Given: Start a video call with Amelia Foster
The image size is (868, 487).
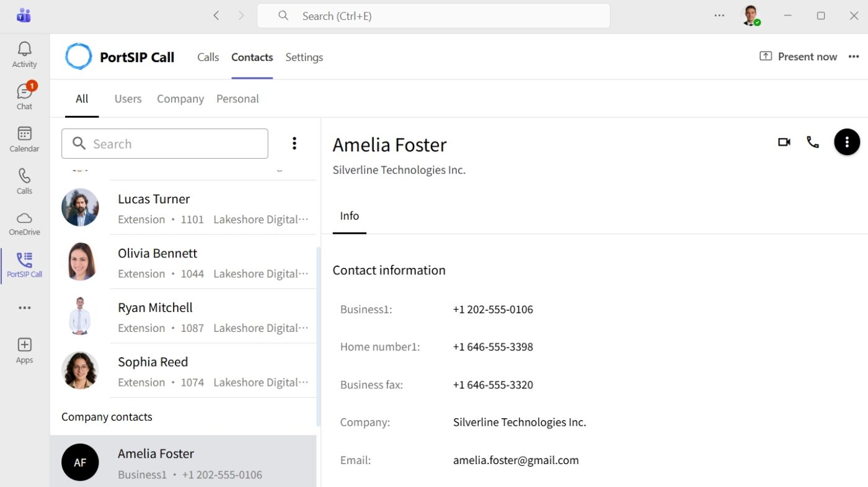Looking at the screenshot, I should (x=784, y=141).
